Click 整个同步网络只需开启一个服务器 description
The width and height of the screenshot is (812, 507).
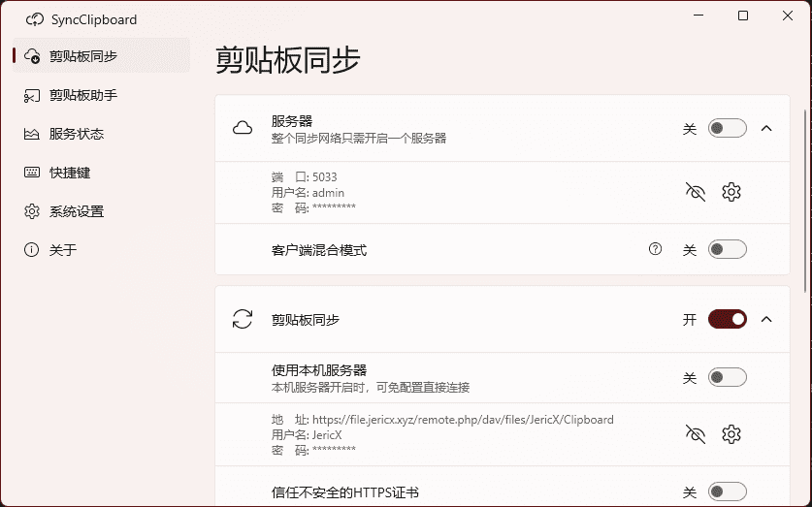pos(359,138)
